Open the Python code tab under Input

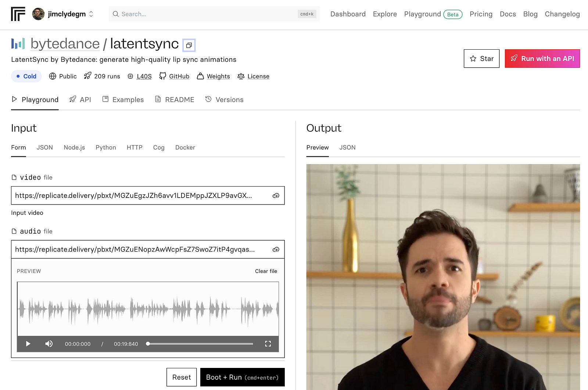[105, 147]
